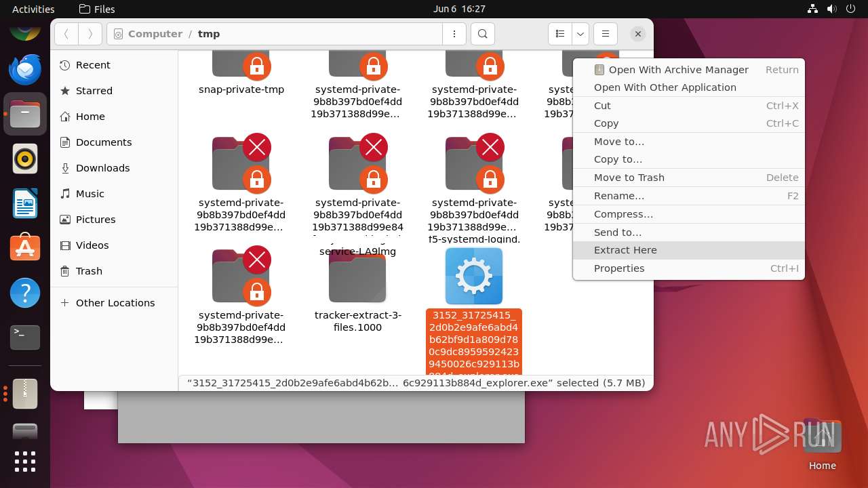Click tmp in the path bar
868x488 pixels.
tap(209, 34)
